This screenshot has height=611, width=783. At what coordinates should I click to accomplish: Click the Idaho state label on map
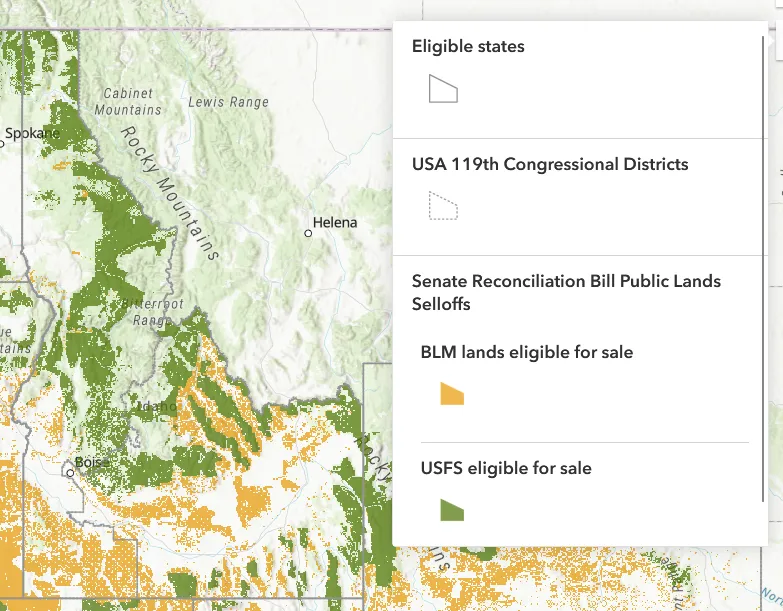click(156, 406)
